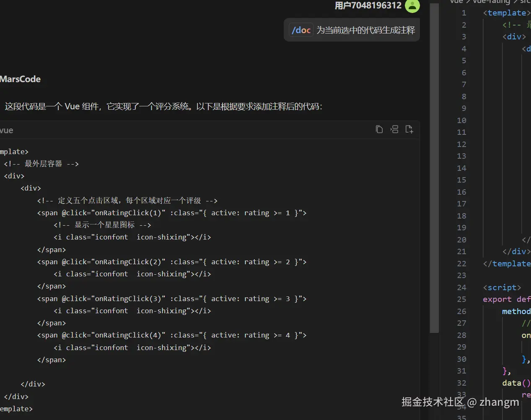Click the /doc command tag
This screenshot has height=420, width=531.
pyautogui.click(x=301, y=30)
